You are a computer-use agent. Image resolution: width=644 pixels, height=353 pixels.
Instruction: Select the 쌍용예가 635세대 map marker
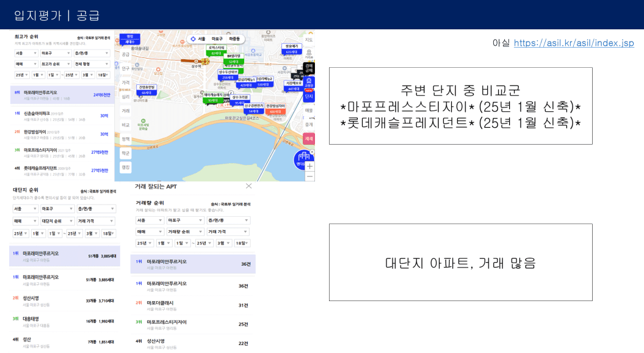291,49
